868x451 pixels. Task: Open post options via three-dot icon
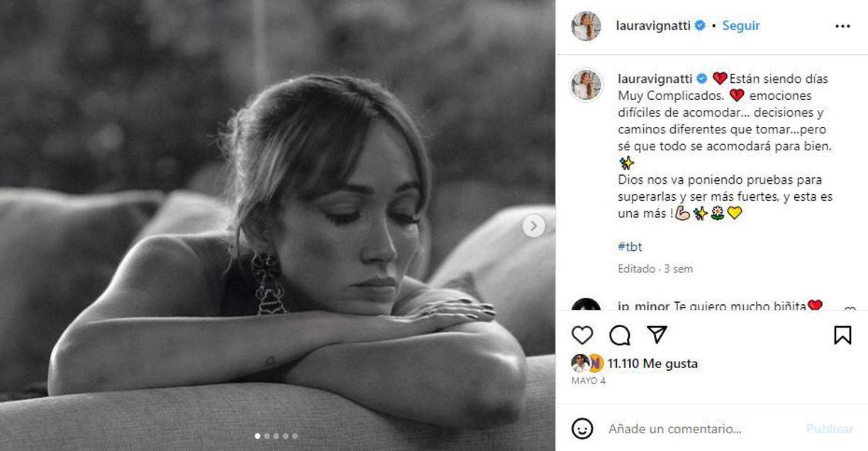(x=842, y=26)
